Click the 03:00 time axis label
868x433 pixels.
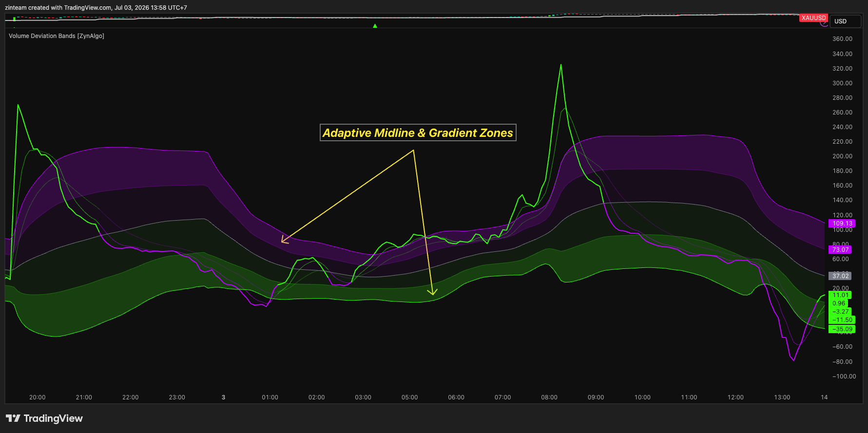pyautogui.click(x=363, y=397)
